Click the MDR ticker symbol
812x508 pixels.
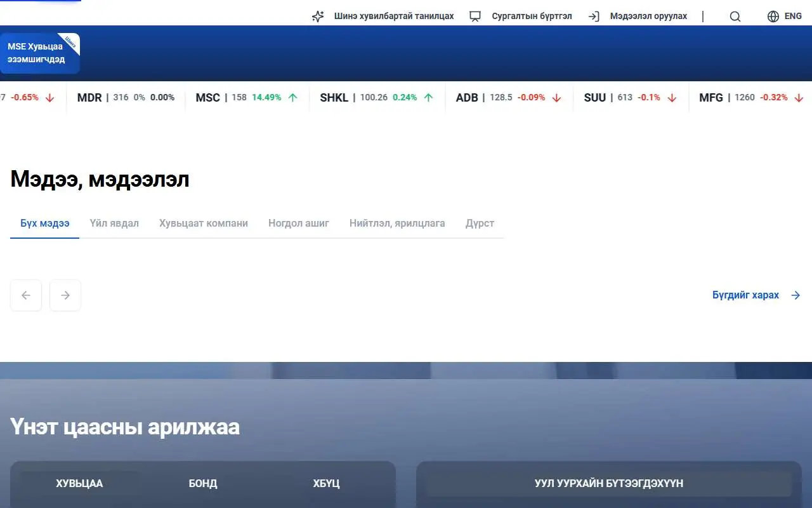(89, 98)
